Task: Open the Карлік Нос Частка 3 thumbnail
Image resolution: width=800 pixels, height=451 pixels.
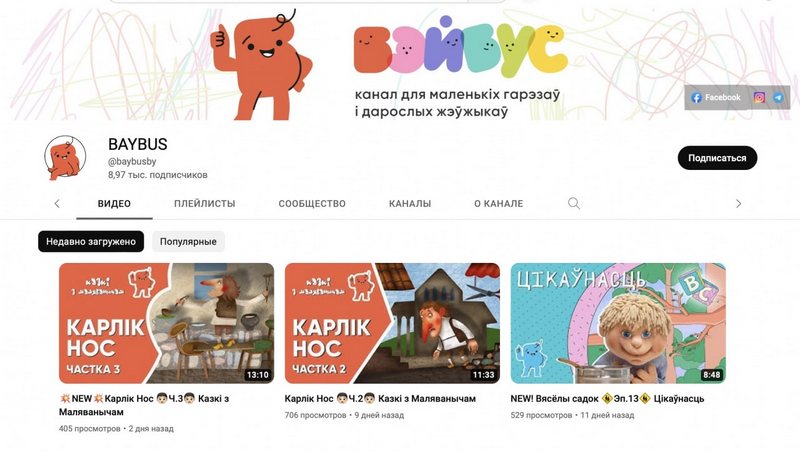Action: 166,323
